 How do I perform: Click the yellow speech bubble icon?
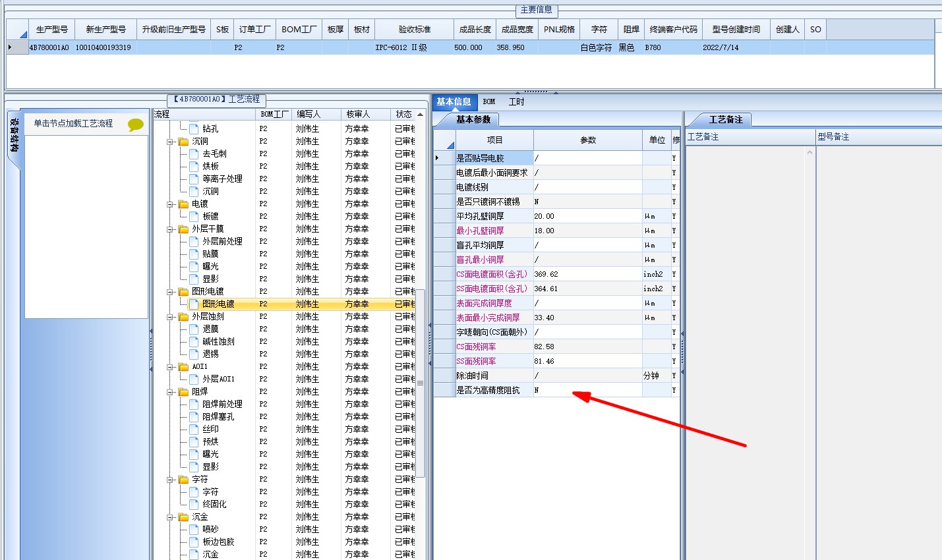(x=136, y=125)
